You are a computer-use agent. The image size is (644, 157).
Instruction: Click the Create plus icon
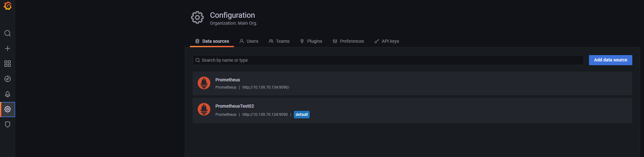8,48
